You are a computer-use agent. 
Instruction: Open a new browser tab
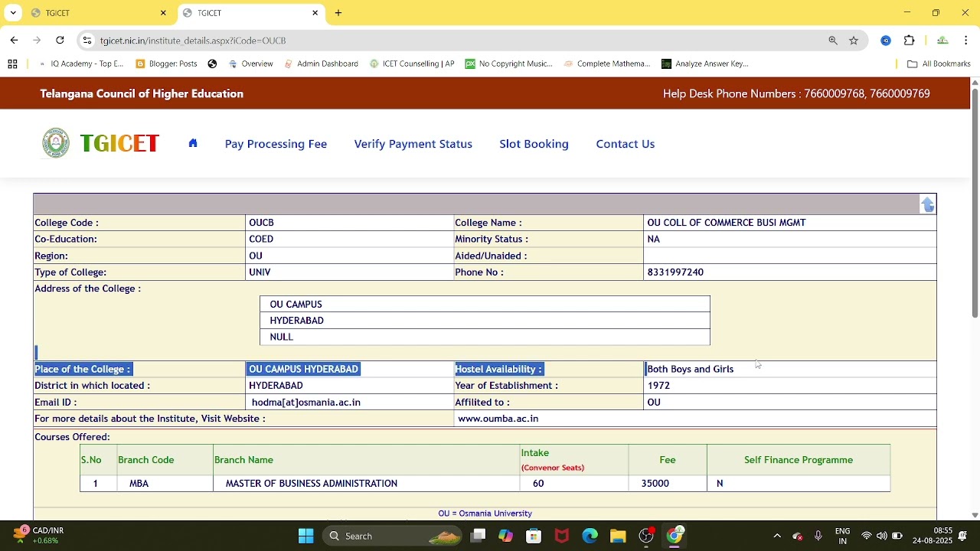(338, 13)
